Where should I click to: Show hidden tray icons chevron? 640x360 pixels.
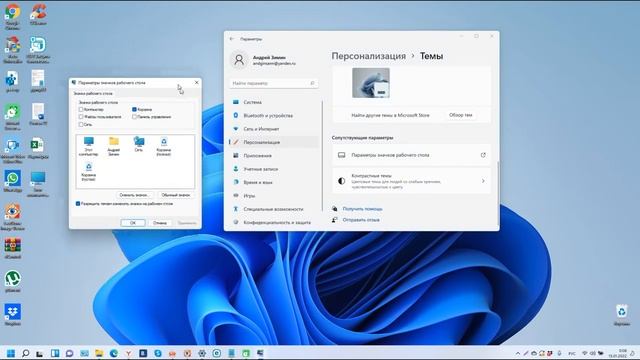(518, 353)
